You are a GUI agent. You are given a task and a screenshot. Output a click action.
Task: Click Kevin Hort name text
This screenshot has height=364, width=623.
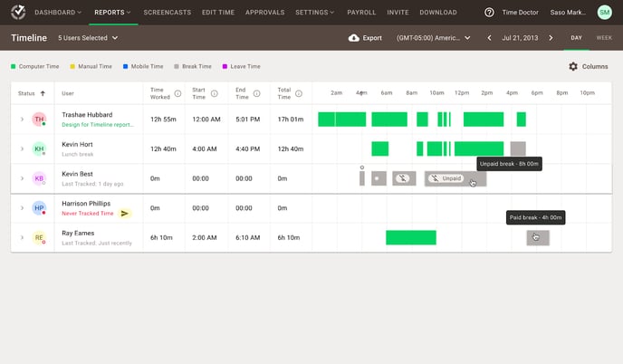pos(77,144)
